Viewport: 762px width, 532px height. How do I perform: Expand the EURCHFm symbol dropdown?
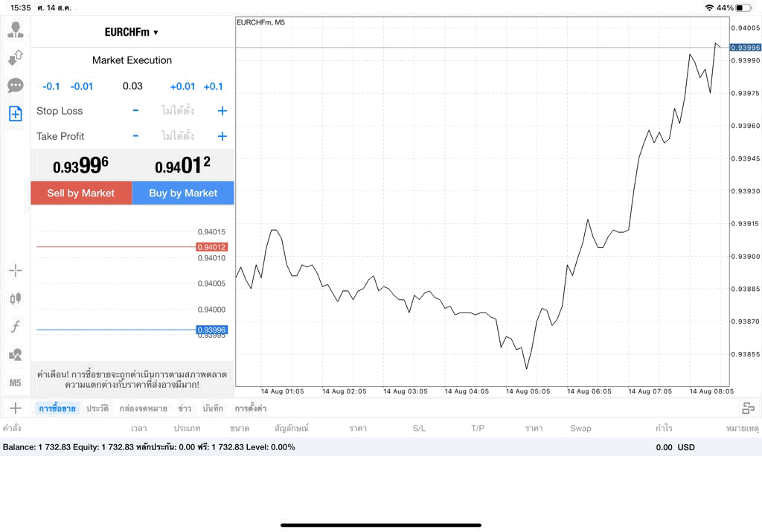pyautogui.click(x=132, y=32)
